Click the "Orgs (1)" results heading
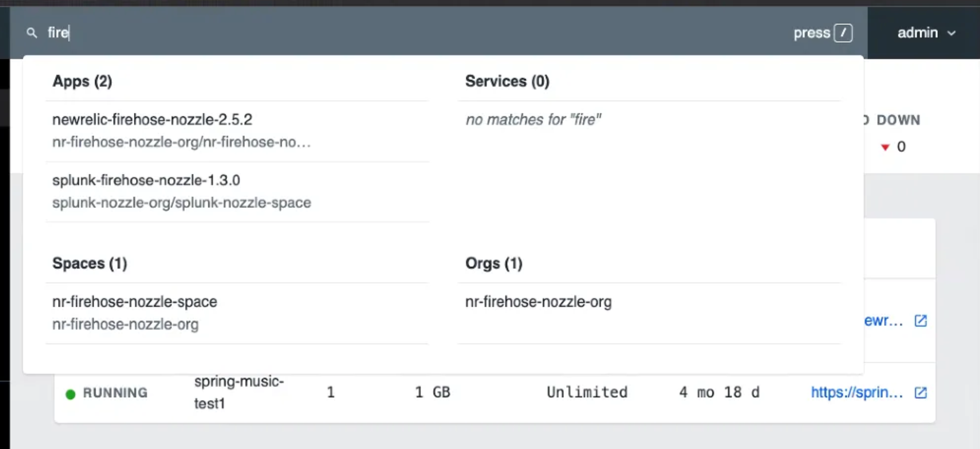Image resolution: width=980 pixels, height=449 pixels. [x=494, y=263]
